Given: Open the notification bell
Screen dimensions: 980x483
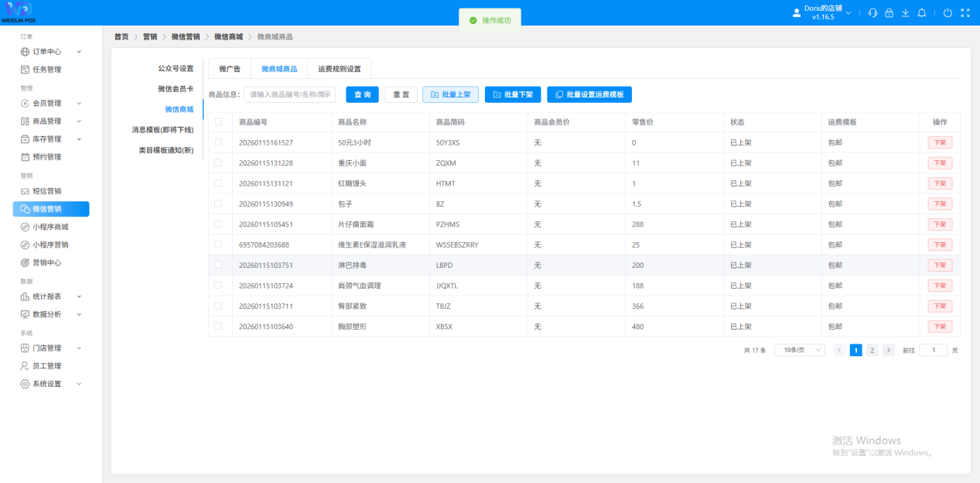Looking at the screenshot, I should (x=921, y=13).
